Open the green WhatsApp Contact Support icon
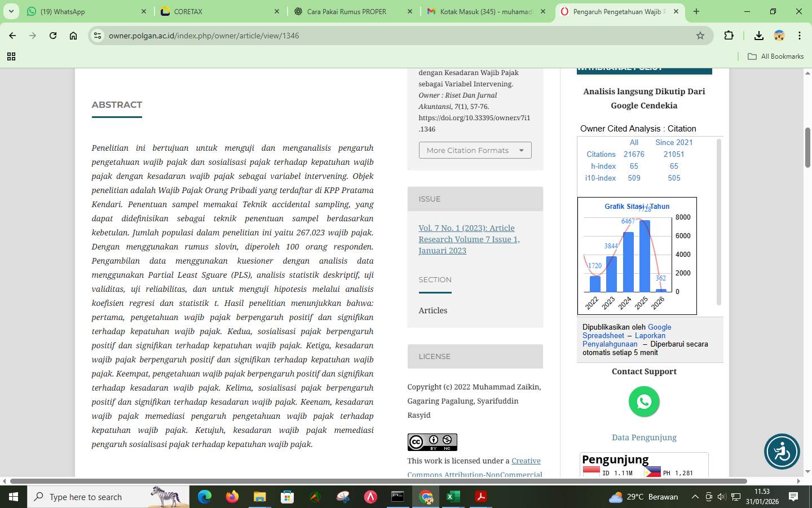 (x=644, y=401)
